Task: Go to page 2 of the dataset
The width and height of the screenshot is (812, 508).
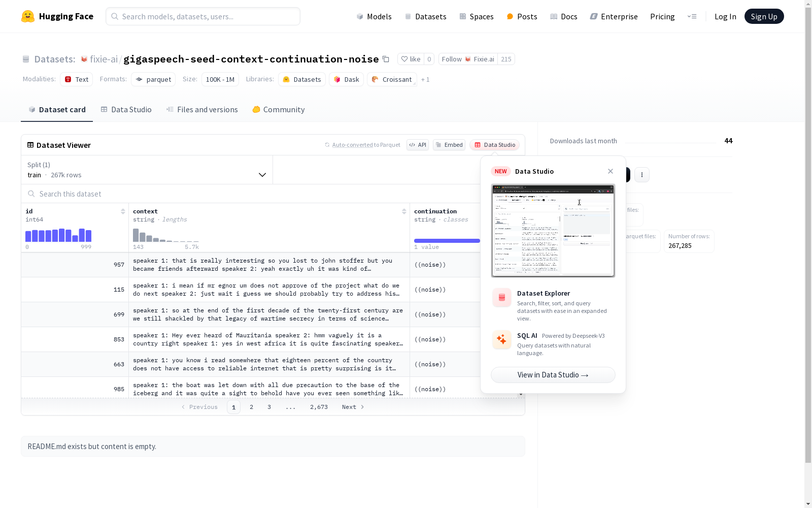Action: (x=251, y=407)
